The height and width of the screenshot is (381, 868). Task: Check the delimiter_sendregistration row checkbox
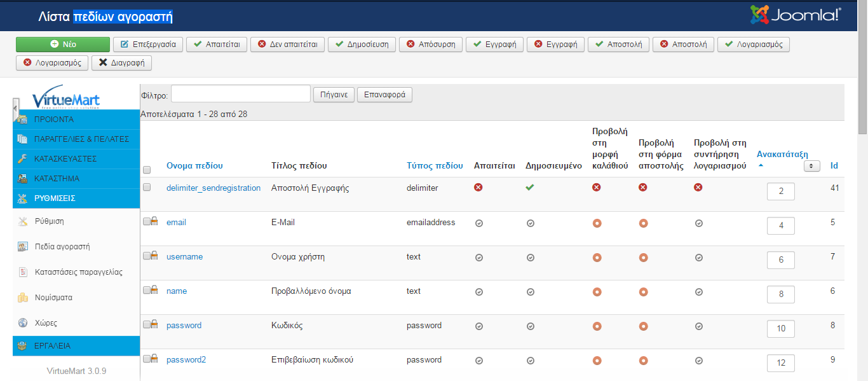[x=147, y=187]
